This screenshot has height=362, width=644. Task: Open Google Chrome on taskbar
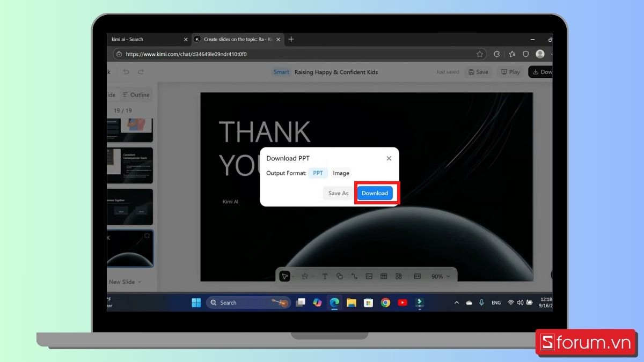click(x=385, y=302)
